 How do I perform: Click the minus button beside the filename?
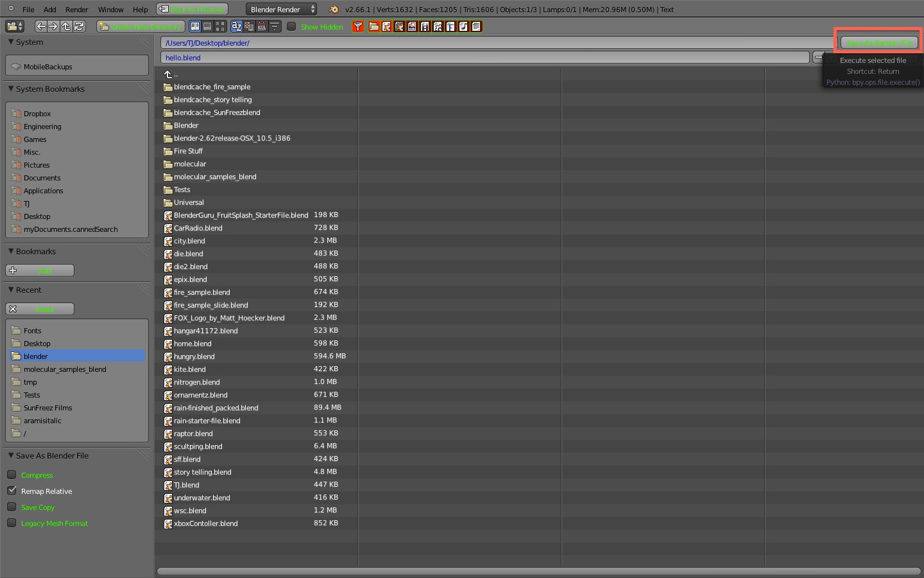819,57
